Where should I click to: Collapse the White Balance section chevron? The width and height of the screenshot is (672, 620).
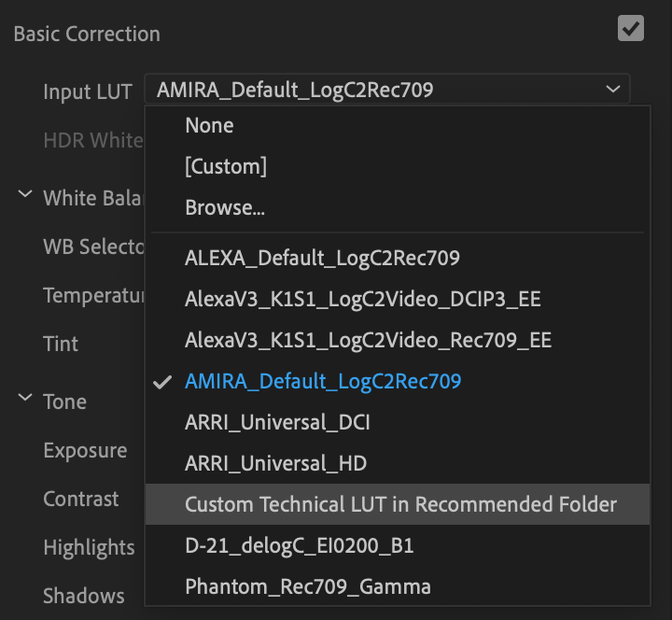point(25,194)
